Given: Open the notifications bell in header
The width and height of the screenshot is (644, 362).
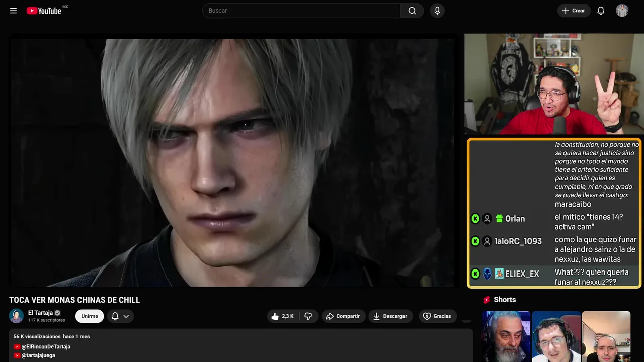Looking at the screenshot, I should (601, 11).
